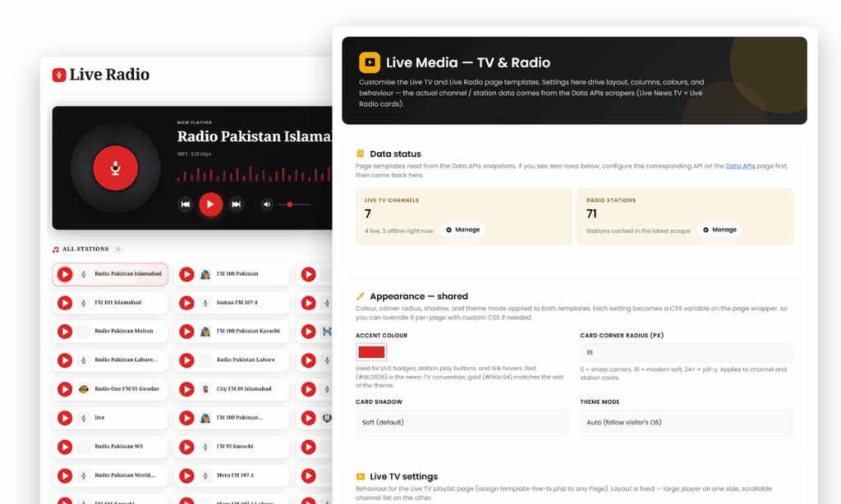This screenshot has height=504, width=841.
Task: Click the Live TV channels count 7
Action: (368, 214)
